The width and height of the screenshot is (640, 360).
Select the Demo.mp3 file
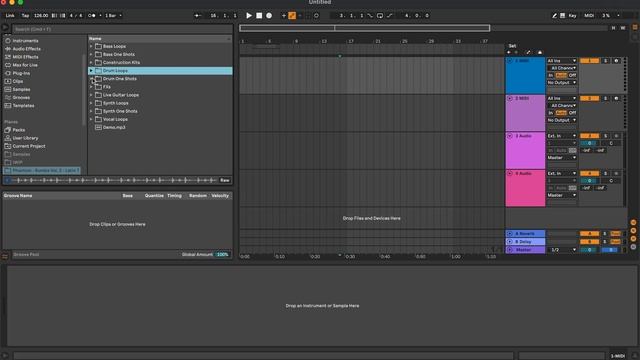114,127
